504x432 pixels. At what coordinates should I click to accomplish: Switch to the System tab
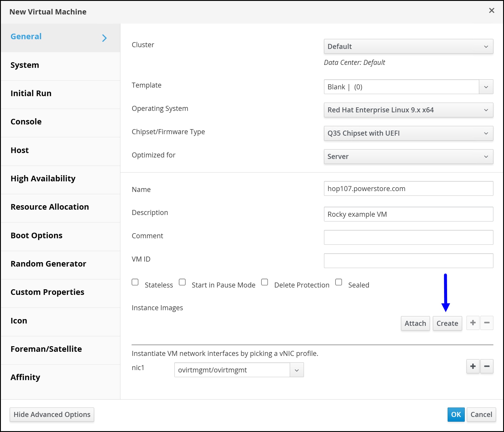(60, 66)
